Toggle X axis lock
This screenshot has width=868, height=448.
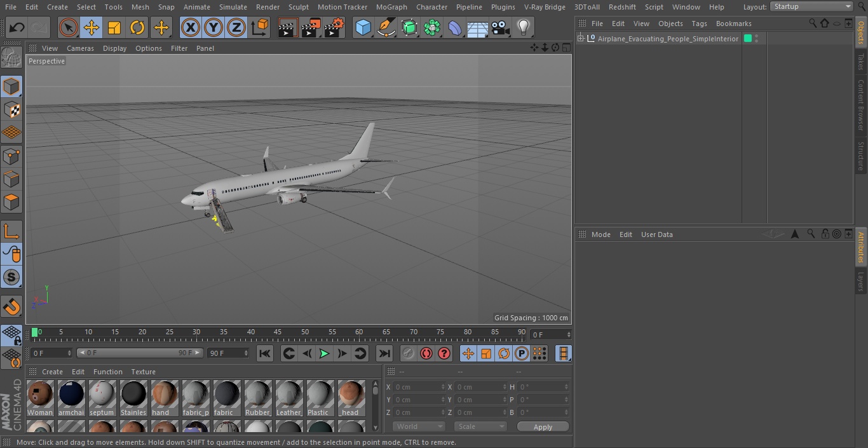(x=190, y=27)
